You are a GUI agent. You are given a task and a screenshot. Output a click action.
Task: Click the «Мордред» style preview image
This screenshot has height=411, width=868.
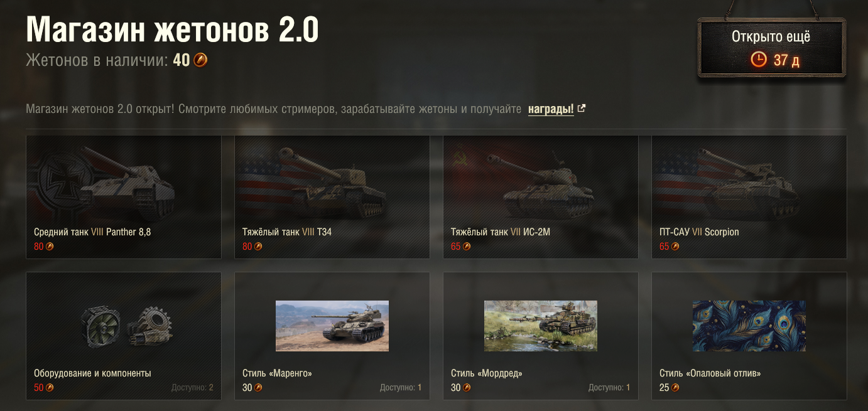pyautogui.click(x=541, y=326)
